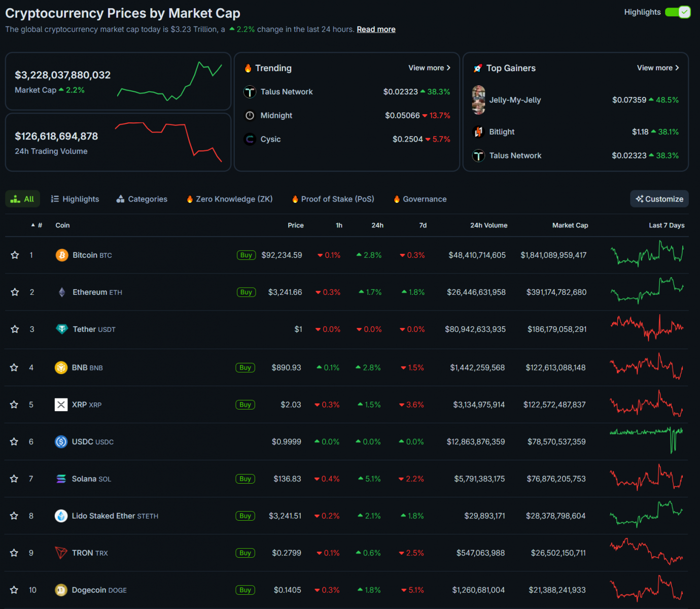Viewport: 700px width, 609px height.
Task: Click the XRP logo icon
Action: pyautogui.click(x=61, y=405)
